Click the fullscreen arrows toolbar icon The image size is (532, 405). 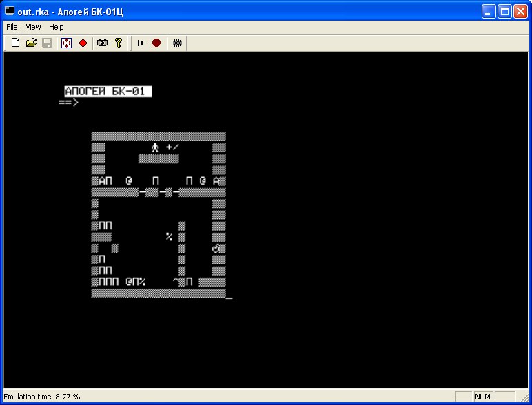click(x=66, y=43)
